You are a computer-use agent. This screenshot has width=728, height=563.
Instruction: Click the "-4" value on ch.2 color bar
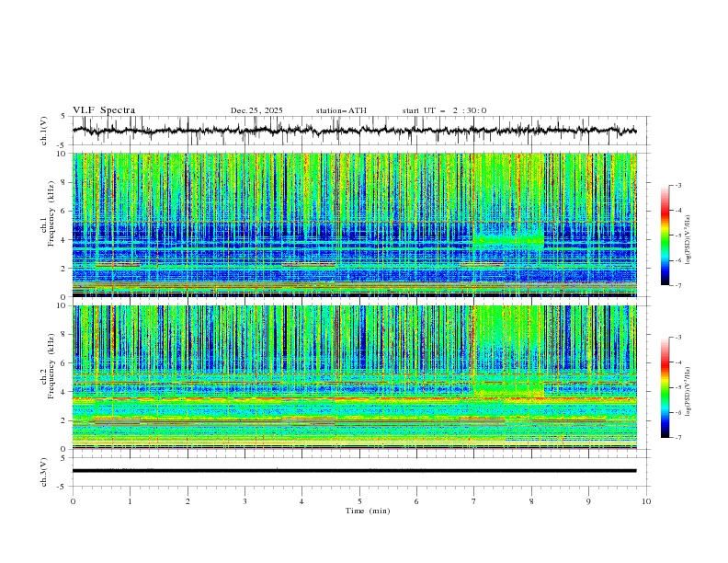click(677, 362)
